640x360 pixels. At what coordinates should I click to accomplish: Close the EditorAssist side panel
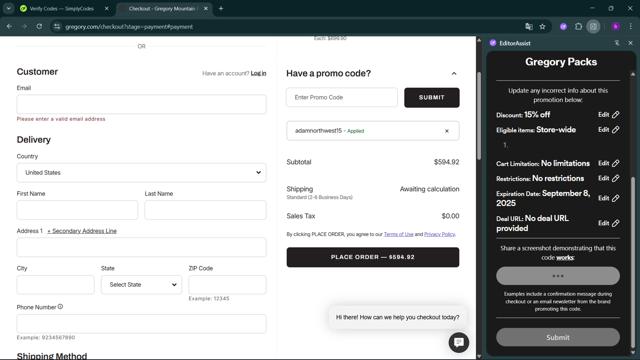630,43
